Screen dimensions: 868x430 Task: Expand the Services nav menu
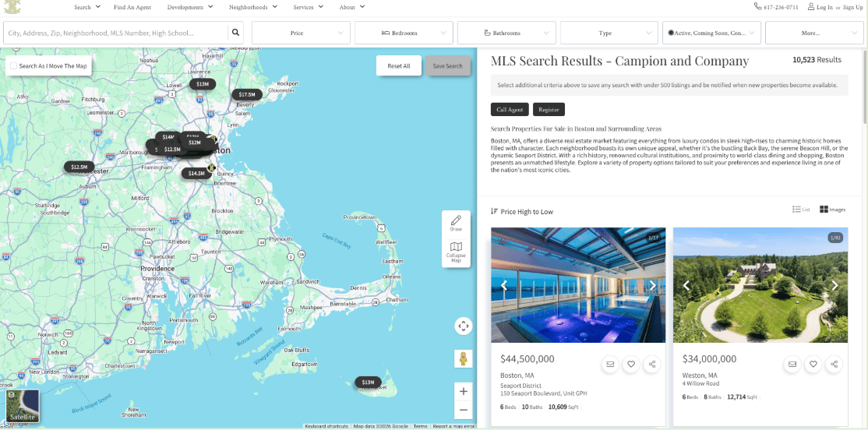click(309, 7)
